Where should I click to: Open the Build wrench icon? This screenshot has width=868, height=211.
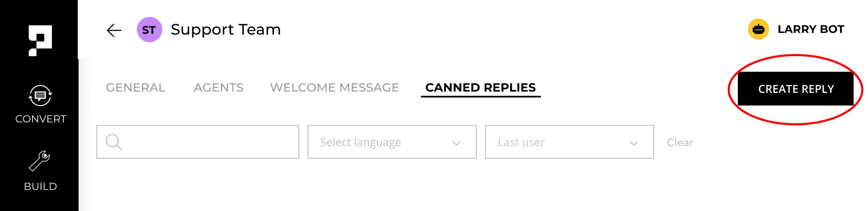click(40, 161)
